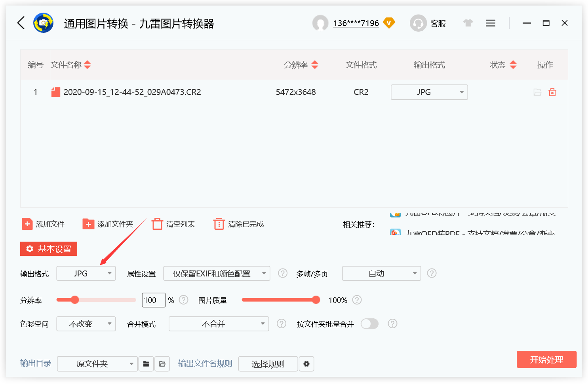Contact customer service 客服

click(428, 23)
